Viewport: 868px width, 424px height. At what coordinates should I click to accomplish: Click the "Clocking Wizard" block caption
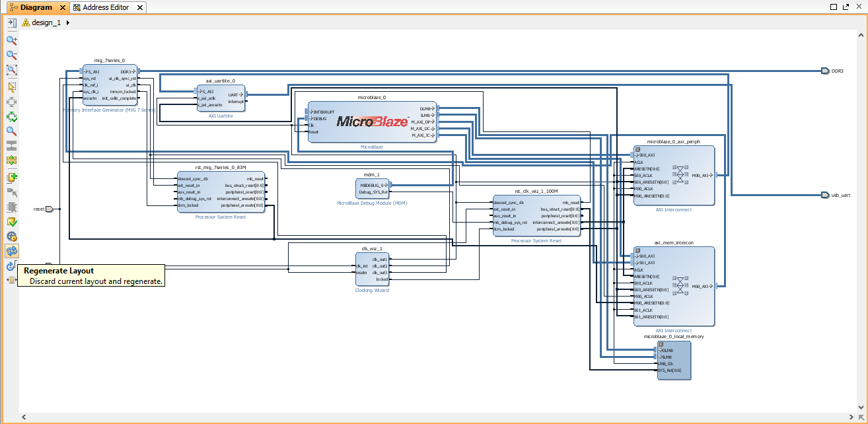point(372,291)
